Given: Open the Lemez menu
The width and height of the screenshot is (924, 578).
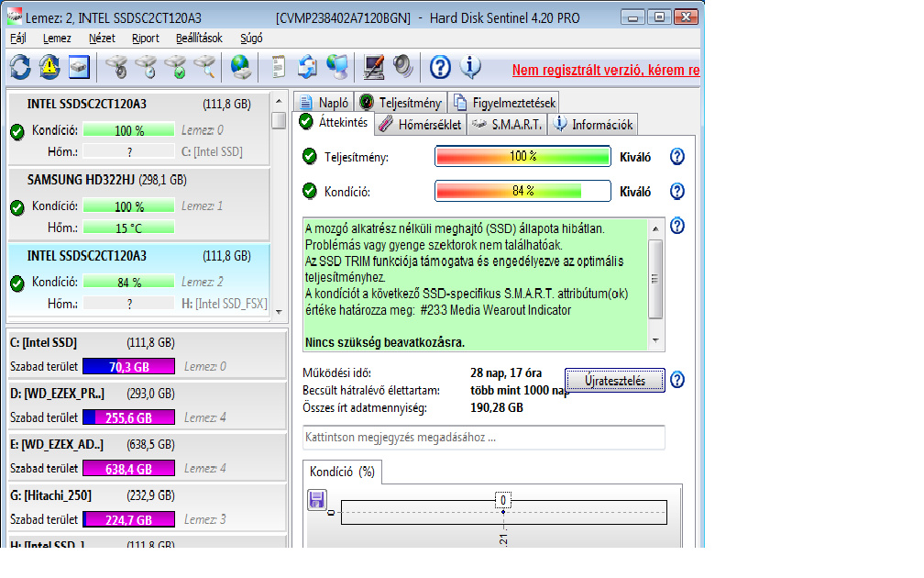Looking at the screenshot, I should tap(57, 39).
